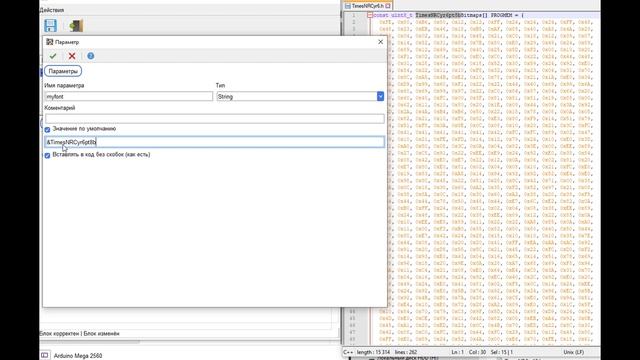Click the TimesNRCyr6pt8bBitmaps name in code line 1
640x360 pixels.
(449, 15)
